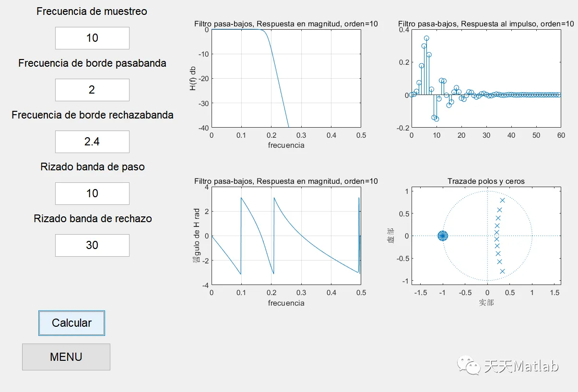Click the bottommost pole X marker
The height and width of the screenshot is (392, 578).
[x=502, y=271]
